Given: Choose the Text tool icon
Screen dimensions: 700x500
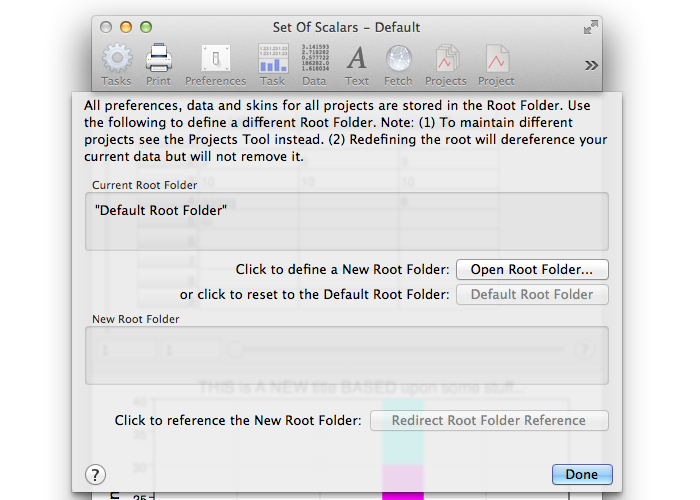Looking at the screenshot, I should [357, 58].
